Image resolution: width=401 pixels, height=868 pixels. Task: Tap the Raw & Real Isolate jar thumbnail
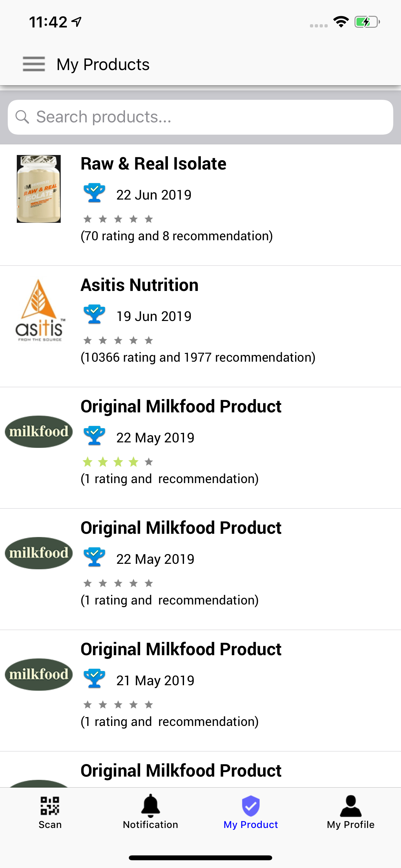tap(39, 189)
